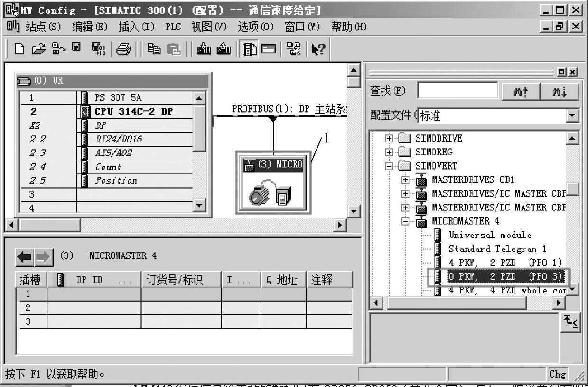This screenshot has width=588, height=387.
Task: Click the MICRO slave drive icon
Action: coord(273,183)
